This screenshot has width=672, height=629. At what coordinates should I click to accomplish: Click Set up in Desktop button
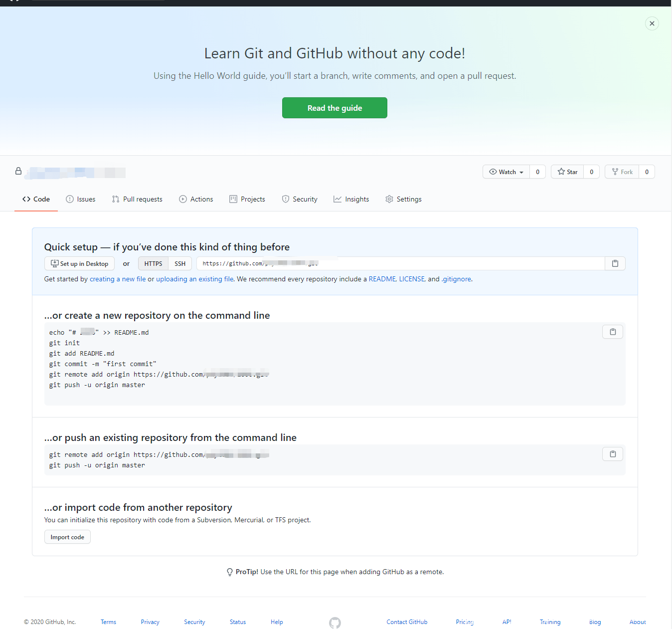(80, 263)
